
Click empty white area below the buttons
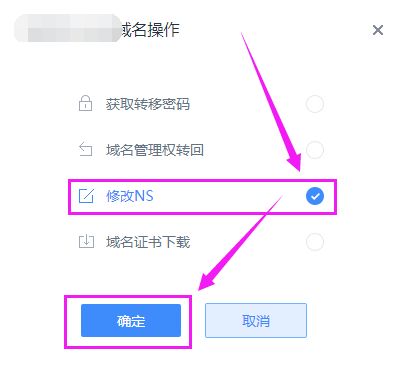point(204,367)
